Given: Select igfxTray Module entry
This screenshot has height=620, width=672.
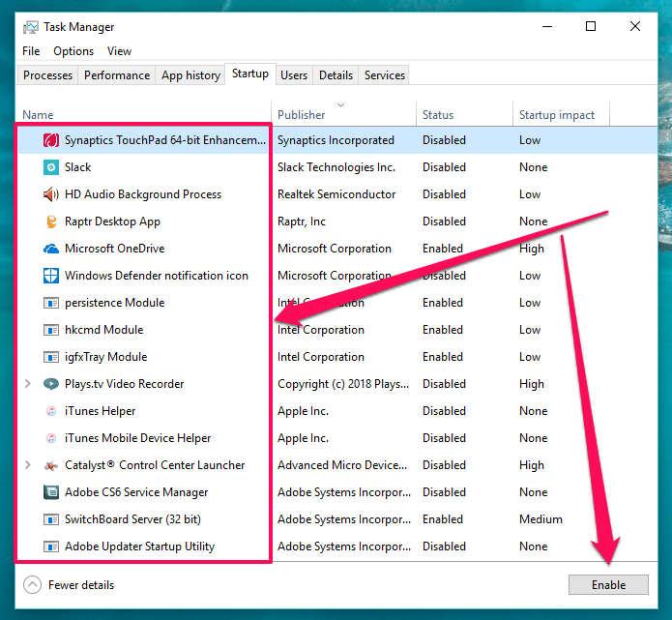Looking at the screenshot, I should (x=105, y=357).
